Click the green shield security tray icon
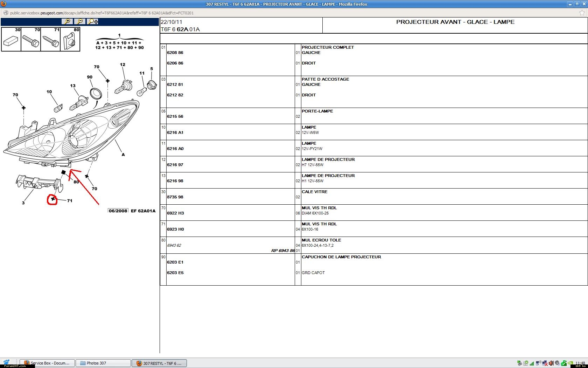The height and width of the screenshot is (368, 588). [x=564, y=363]
